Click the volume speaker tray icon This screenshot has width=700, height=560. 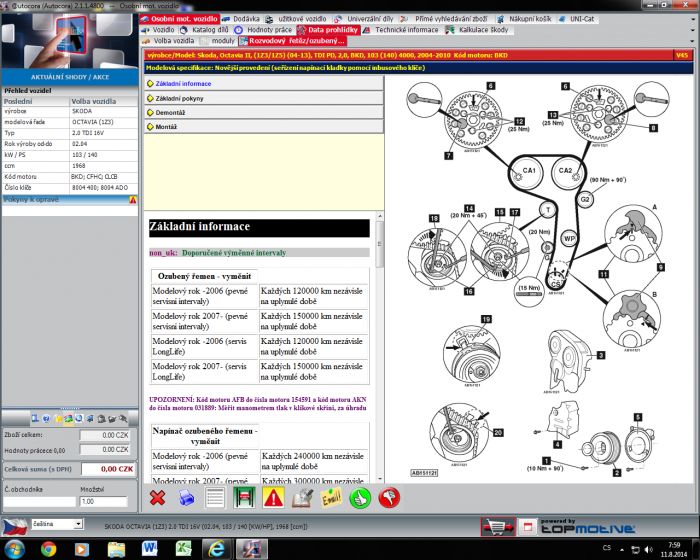tap(649, 549)
